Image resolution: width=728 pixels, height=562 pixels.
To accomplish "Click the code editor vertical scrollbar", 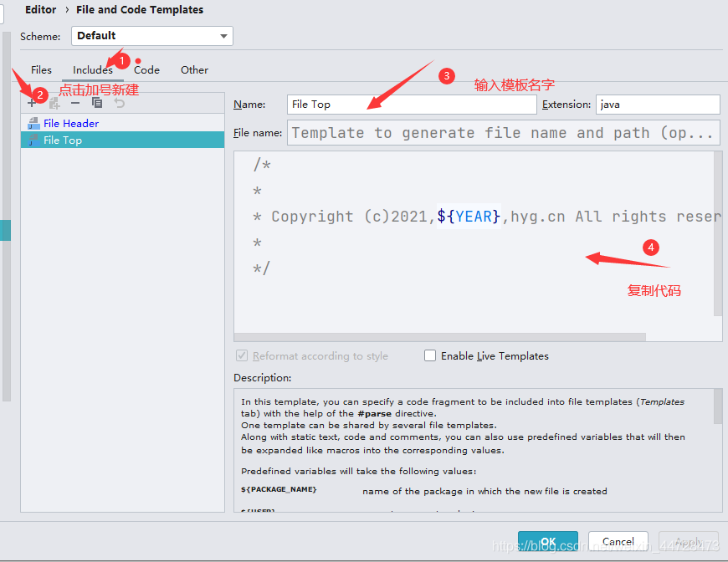I will pos(718,234).
